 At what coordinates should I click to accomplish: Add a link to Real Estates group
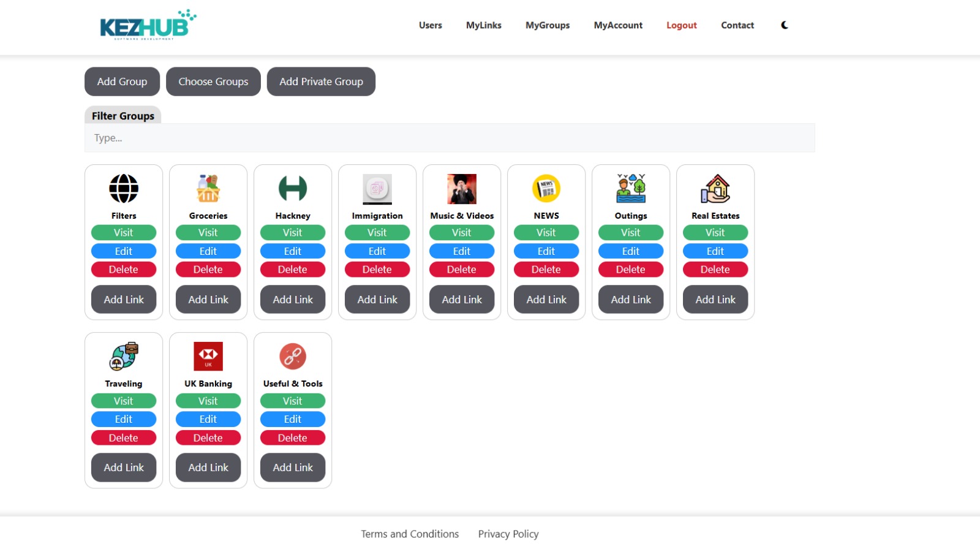pos(715,300)
